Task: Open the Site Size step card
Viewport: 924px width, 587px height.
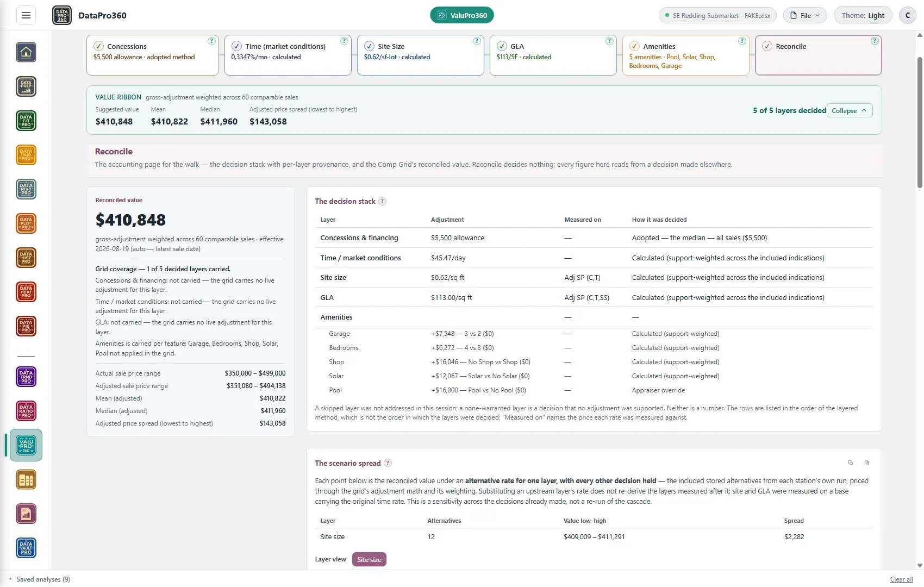Action: [x=421, y=55]
